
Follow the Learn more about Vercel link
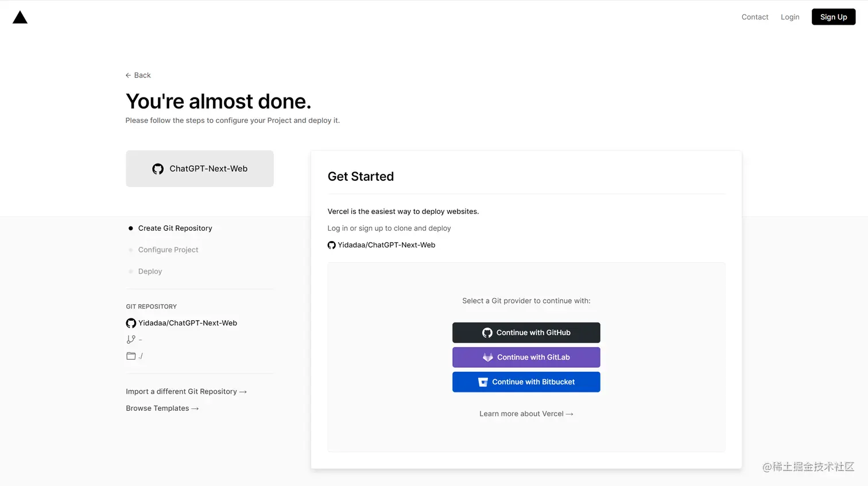click(526, 414)
